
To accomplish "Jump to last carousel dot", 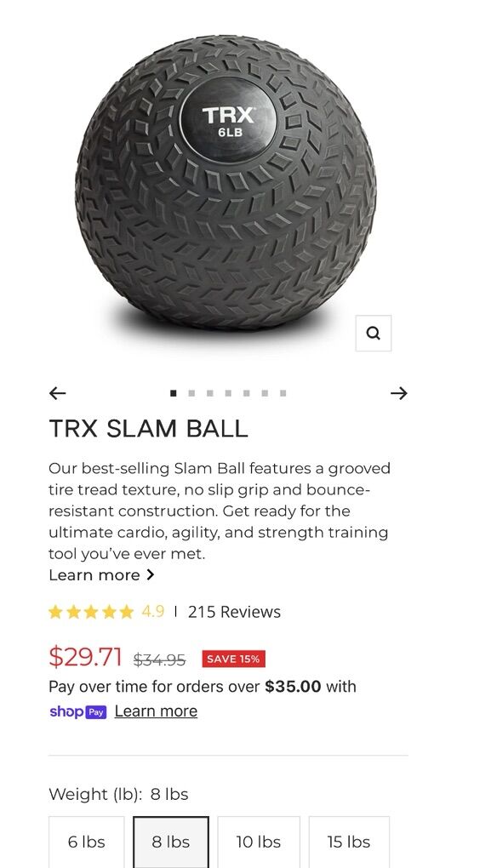I will pos(283,393).
